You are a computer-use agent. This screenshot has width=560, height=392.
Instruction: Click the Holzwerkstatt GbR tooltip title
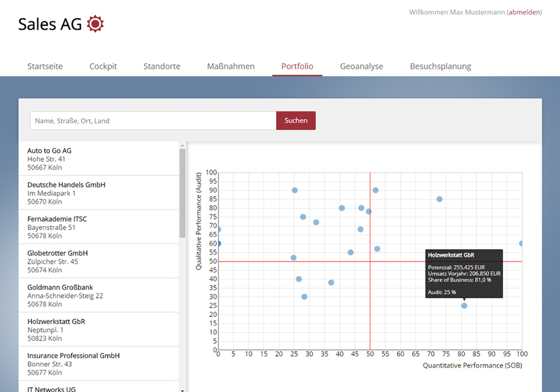[x=451, y=255]
